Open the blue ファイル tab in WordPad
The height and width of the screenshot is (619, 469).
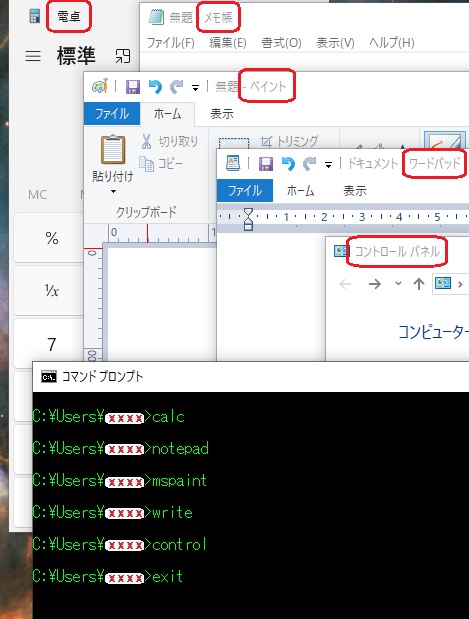[245, 191]
